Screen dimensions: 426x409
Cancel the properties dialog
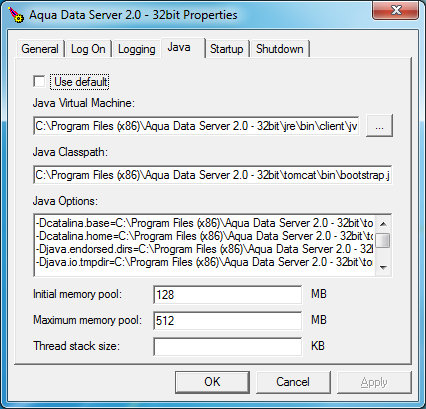pos(293,382)
